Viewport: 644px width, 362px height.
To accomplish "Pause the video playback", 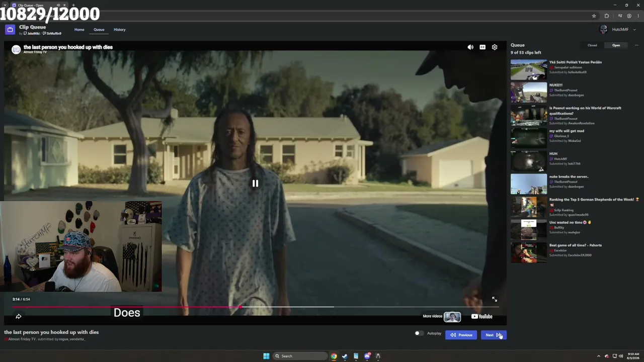I will point(255,184).
